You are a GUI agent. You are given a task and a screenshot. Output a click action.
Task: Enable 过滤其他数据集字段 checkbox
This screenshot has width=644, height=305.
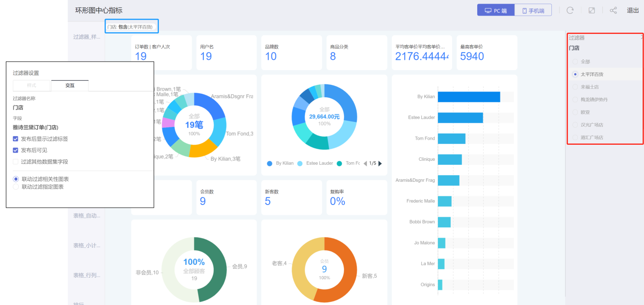[16, 162]
